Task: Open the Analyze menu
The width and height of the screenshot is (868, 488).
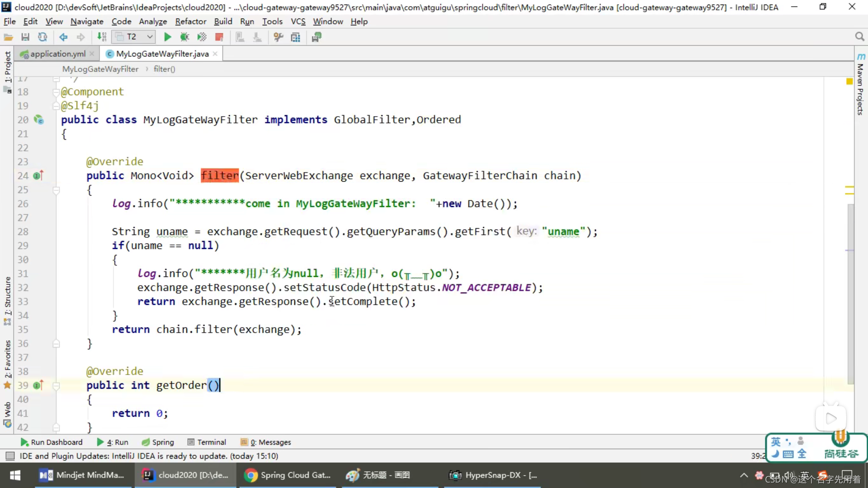Action: [153, 21]
